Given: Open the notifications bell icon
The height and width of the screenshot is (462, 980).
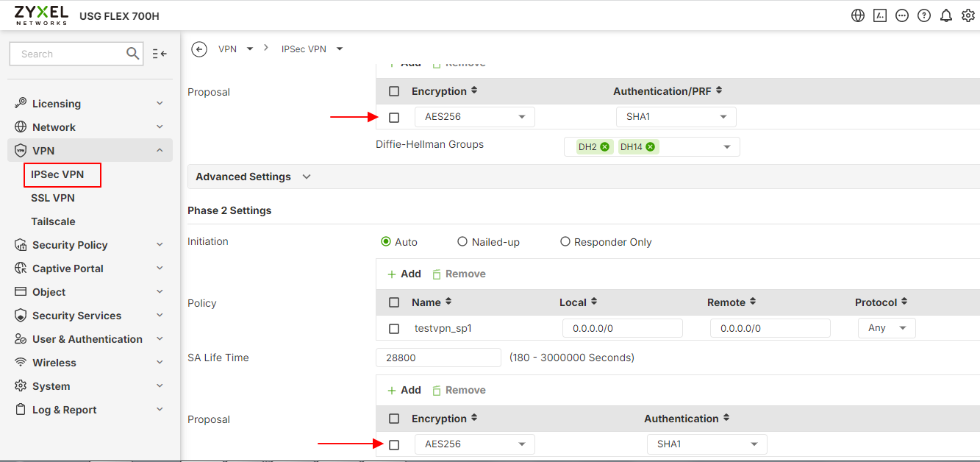Looking at the screenshot, I should point(946,15).
